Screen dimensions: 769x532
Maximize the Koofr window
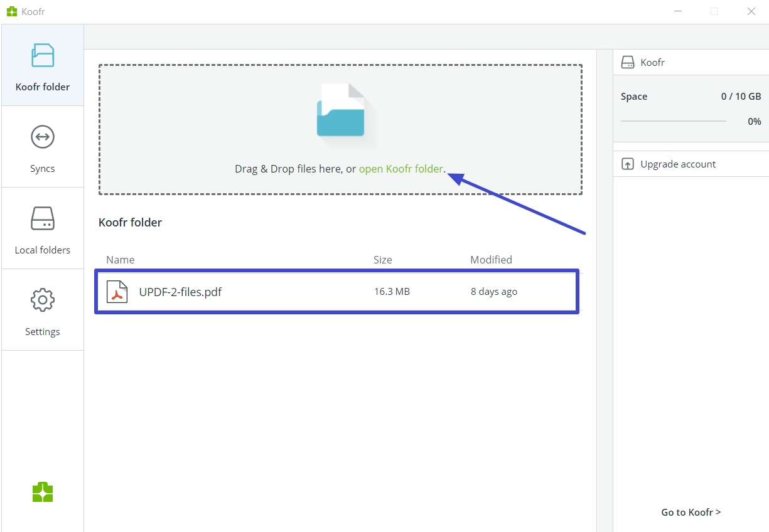pyautogui.click(x=714, y=11)
